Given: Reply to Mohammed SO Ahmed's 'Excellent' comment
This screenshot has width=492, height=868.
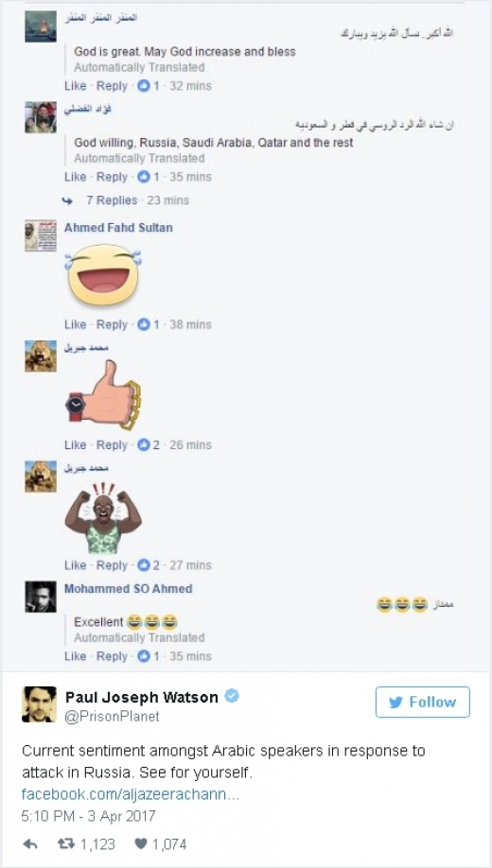Looking at the screenshot, I should [x=112, y=656].
